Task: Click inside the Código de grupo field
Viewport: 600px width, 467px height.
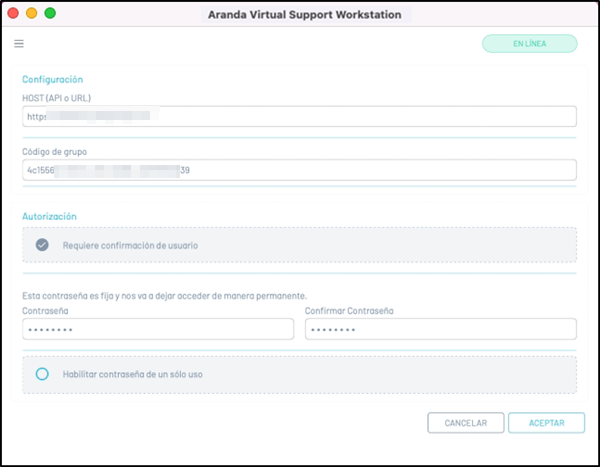Action: (x=299, y=170)
